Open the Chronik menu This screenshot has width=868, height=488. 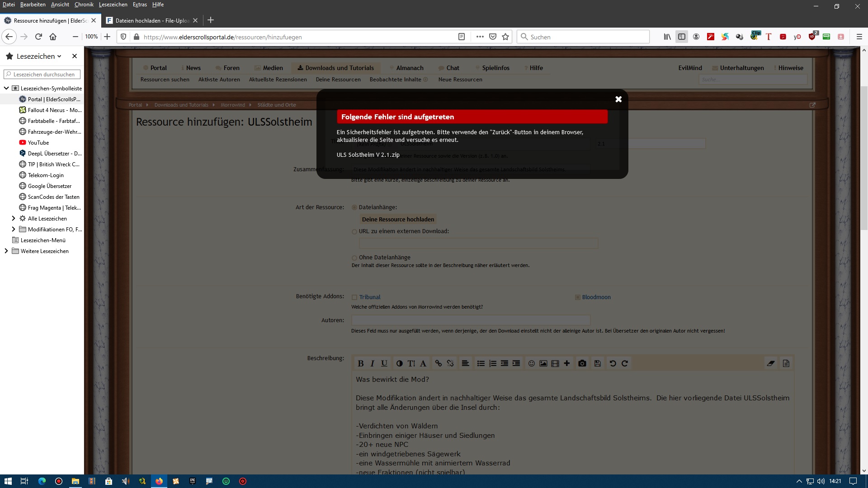tap(84, 5)
